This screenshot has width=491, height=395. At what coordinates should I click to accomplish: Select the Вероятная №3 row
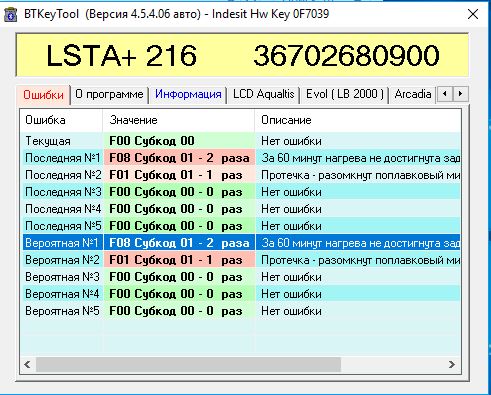(x=240, y=277)
